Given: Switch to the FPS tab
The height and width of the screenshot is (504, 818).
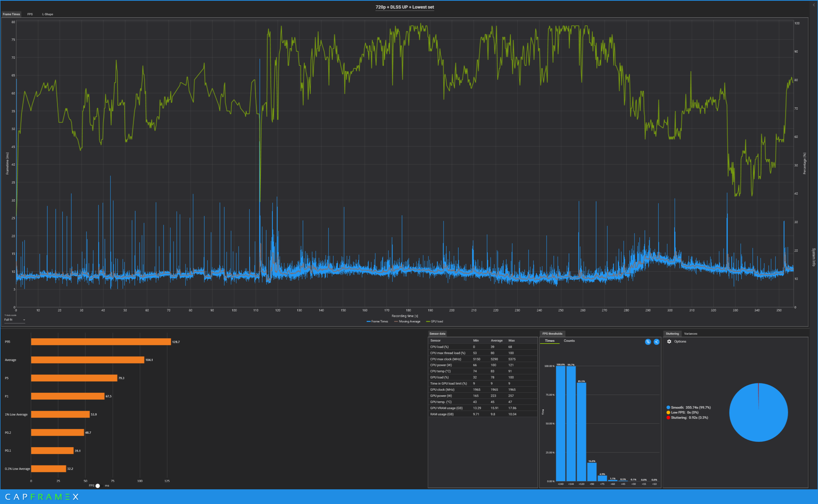Looking at the screenshot, I should coord(30,14).
